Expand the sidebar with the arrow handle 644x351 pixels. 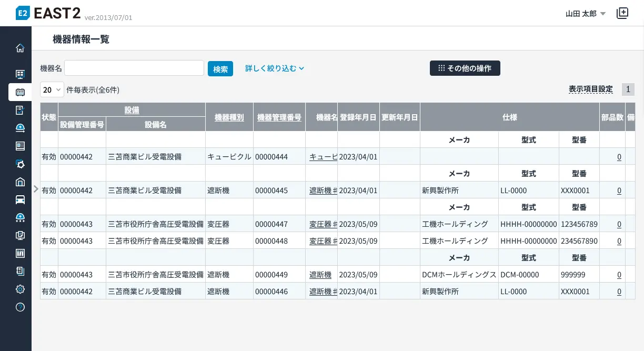36,188
